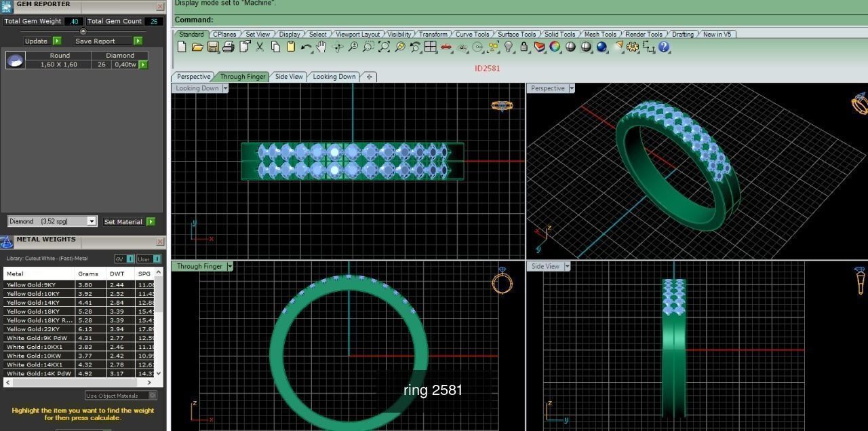Print with the printer icon

point(229,47)
